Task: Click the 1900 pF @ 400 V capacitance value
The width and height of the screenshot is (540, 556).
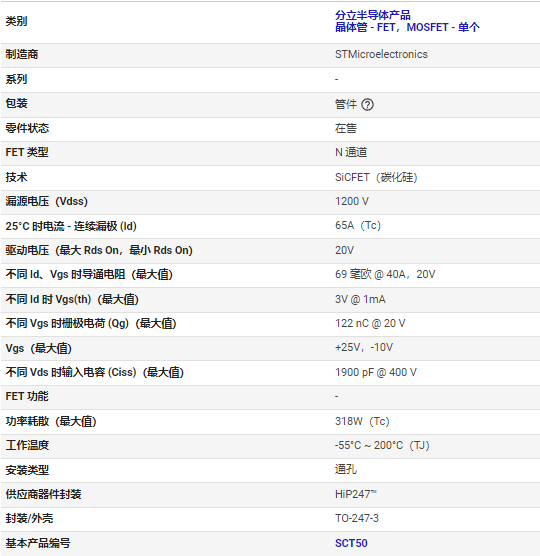Action: (x=376, y=372)
